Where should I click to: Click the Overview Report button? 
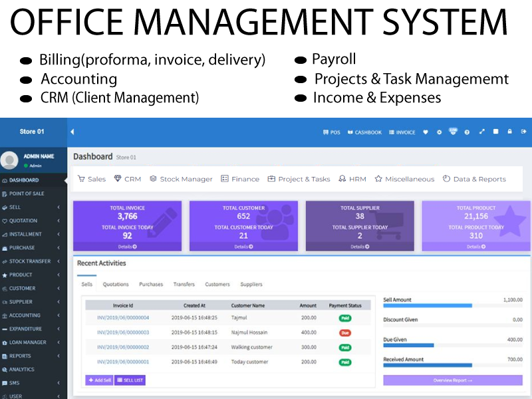tap(452, 380)
